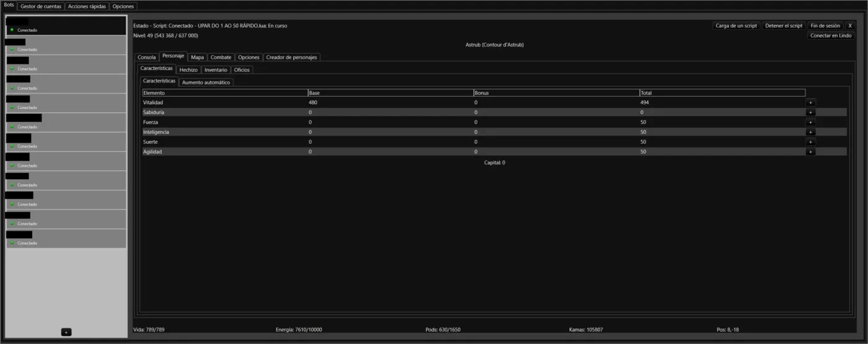Click the Energía 7610/10000 status
The height and width of the screenshot is (344, 868).
pyautogui.click(x=299, y=330)
